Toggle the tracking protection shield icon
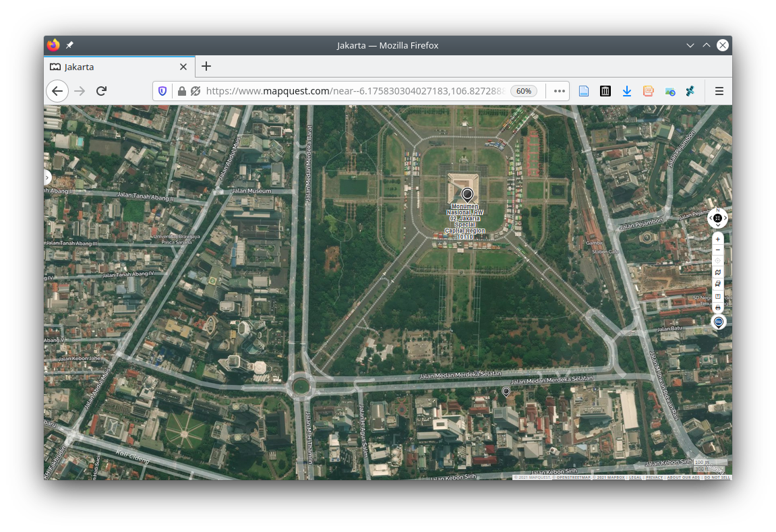 [162, 91]
